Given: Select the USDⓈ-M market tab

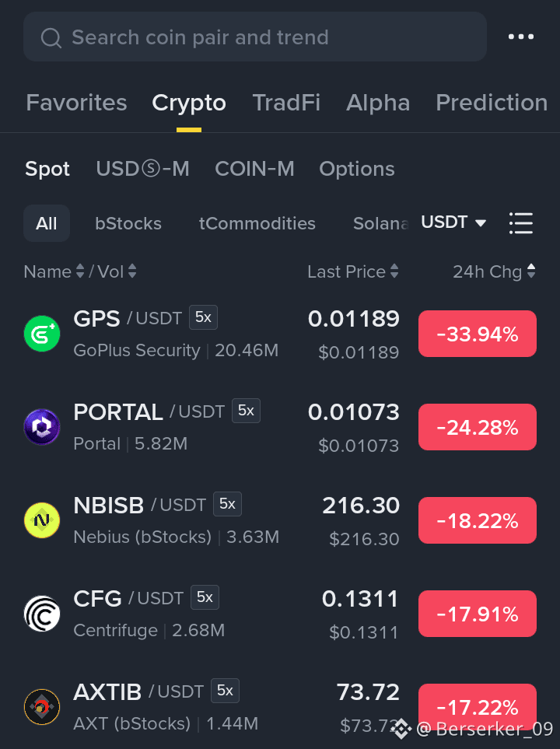Looking at the screenshot, I should [143, 169].
